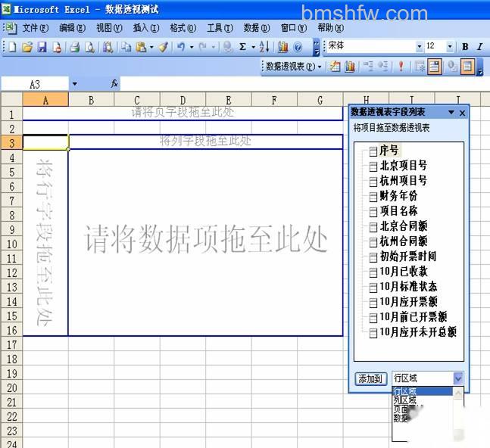The image size is (490, 448).
Task: Open the field list panel's title dropdown arrow
Action: 451,113
